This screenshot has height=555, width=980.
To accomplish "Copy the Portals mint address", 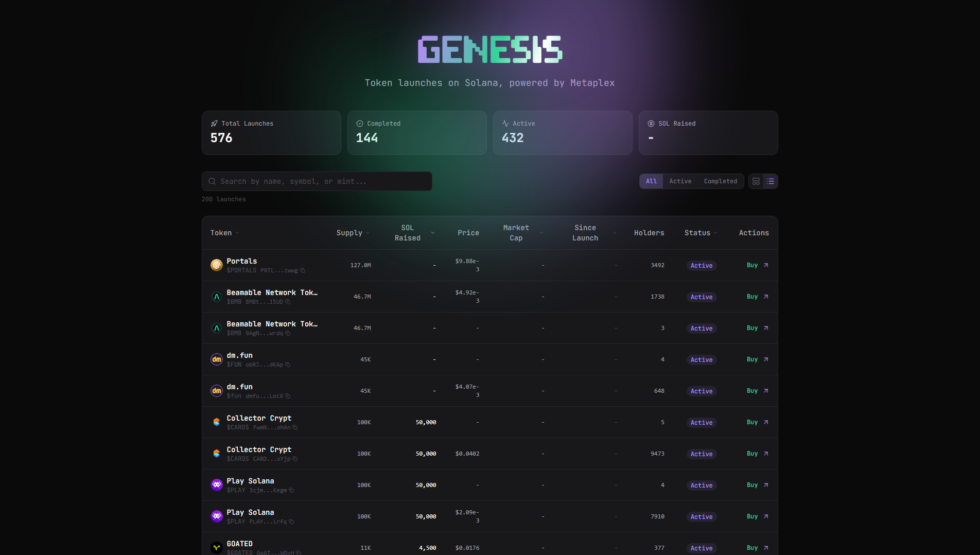I will 303,271.
